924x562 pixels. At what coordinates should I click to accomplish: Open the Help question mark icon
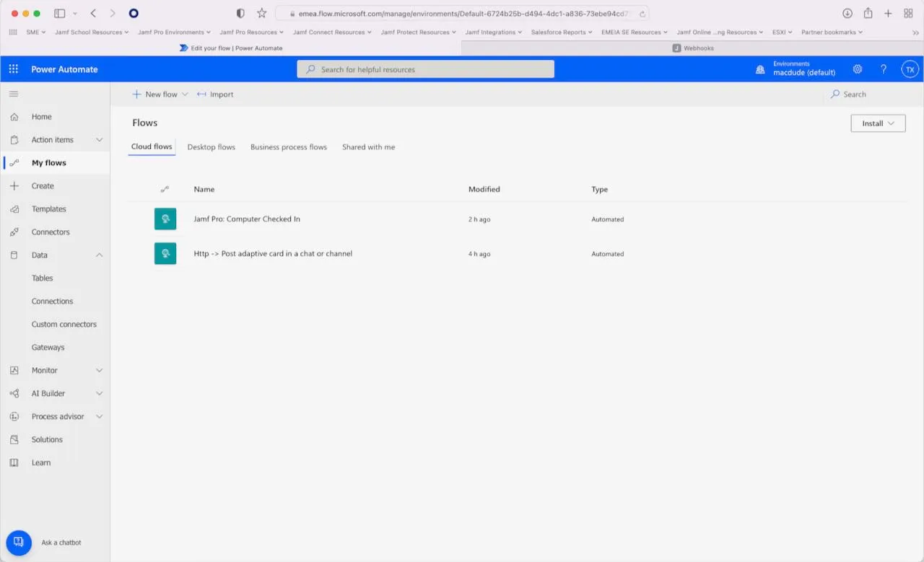883,69
